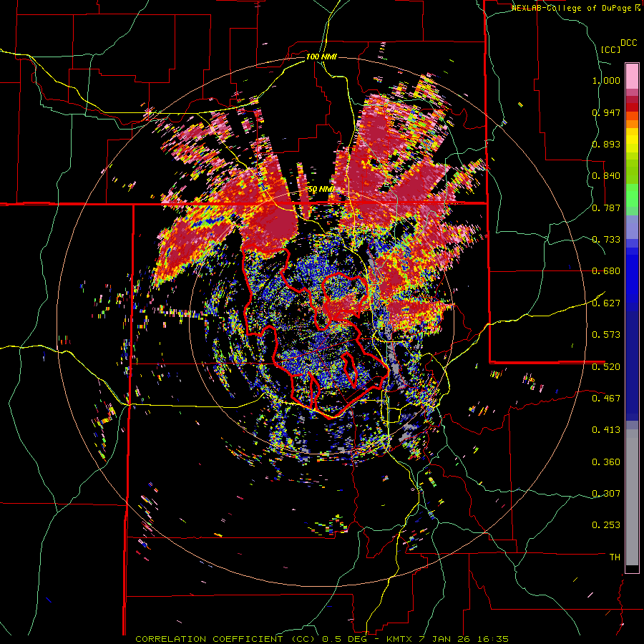This screenshot has height=644, width=644.
Task: Click the 0.787 legend value
Action: click(606, 208)
